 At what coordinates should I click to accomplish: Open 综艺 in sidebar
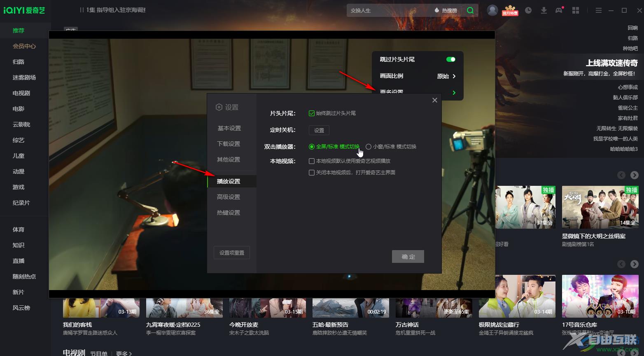coord(19,140)
